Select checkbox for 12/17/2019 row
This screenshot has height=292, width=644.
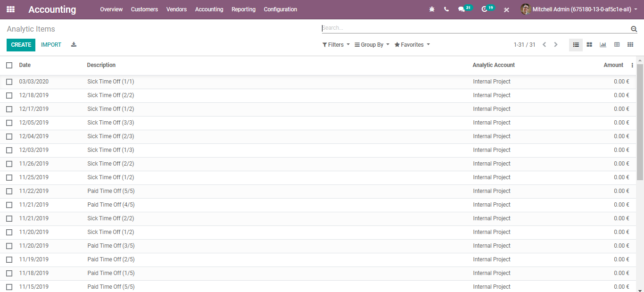tap(9, 109)
